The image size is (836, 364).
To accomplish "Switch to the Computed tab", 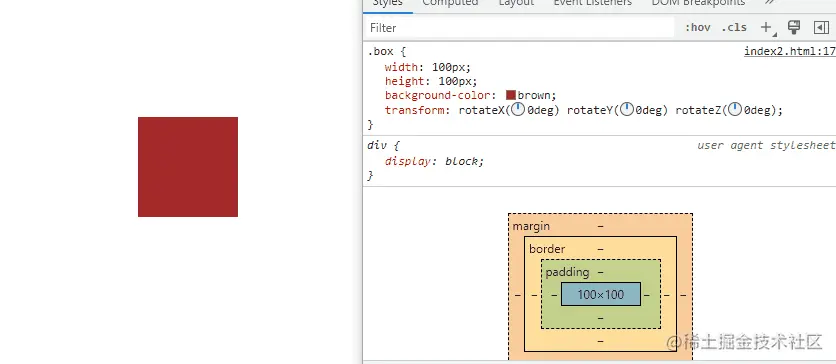I will [450, 3].
